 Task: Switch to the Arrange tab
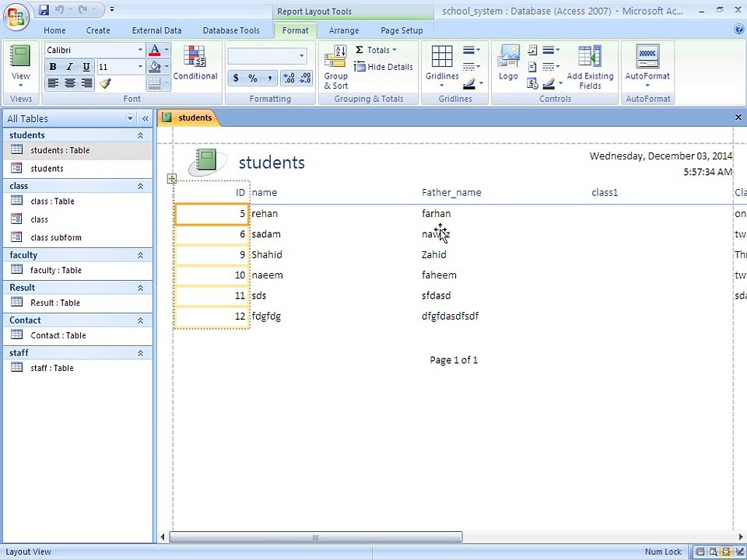point(344,30)
